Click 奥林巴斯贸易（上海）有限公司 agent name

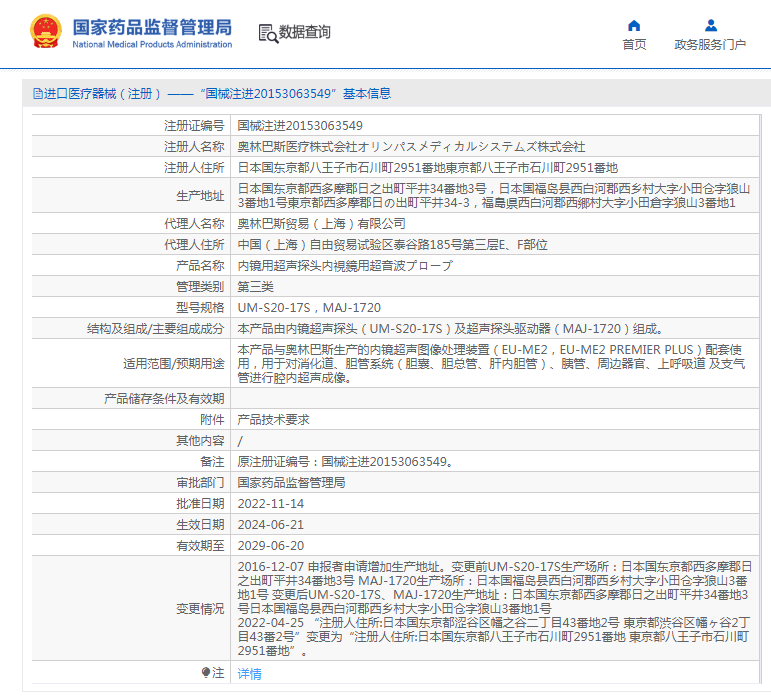(322, 224)
